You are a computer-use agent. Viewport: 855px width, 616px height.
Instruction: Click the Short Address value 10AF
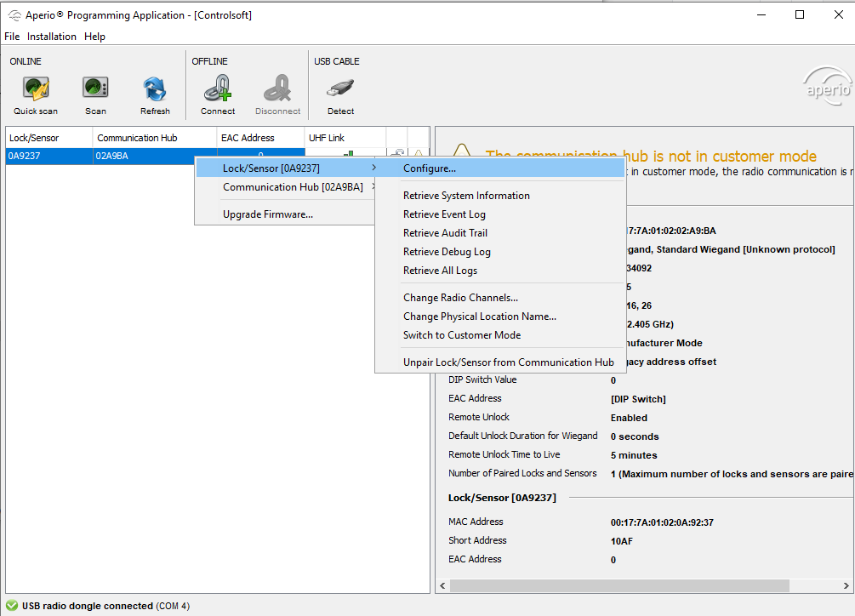point(622,541)
